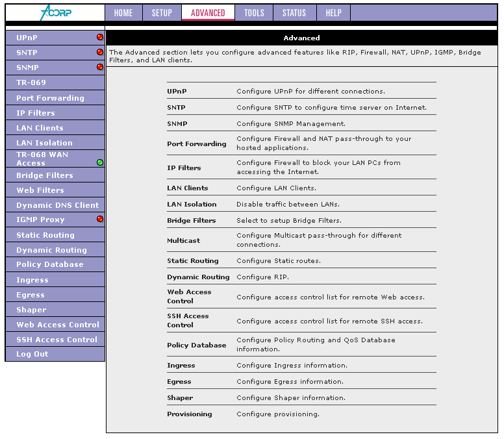This screenshot has width=504, height=439.
Task: Open Static Routing in sidebar
Action: (55, 235)
